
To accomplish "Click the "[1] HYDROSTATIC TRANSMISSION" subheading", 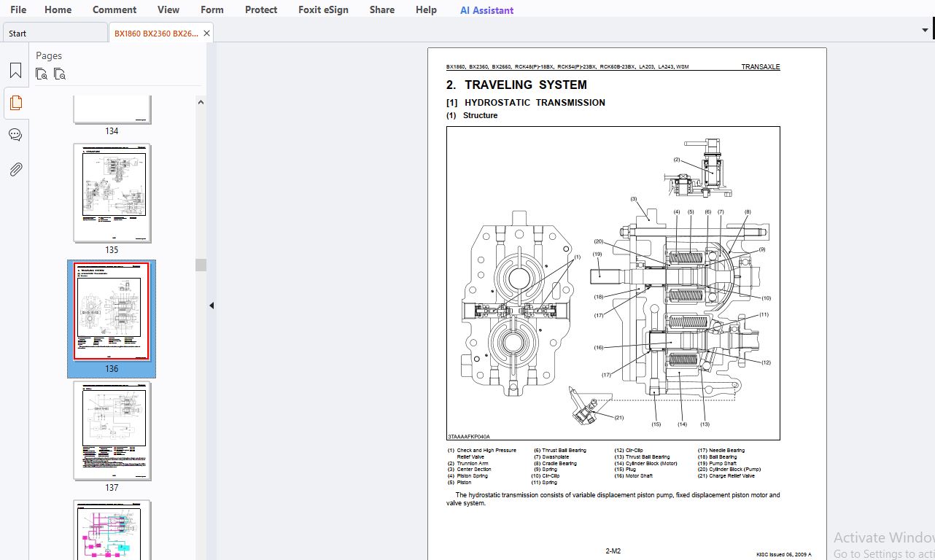I will click(526, 103).
